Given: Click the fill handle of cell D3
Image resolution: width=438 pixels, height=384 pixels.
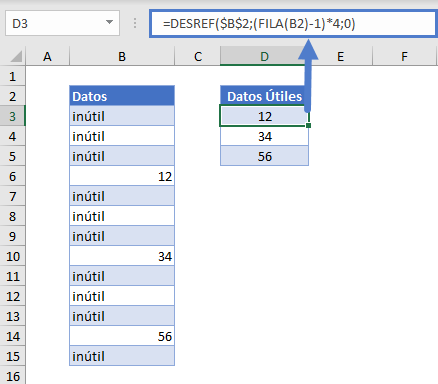Looking at the screenshot, I should click(x=308, y=125).
